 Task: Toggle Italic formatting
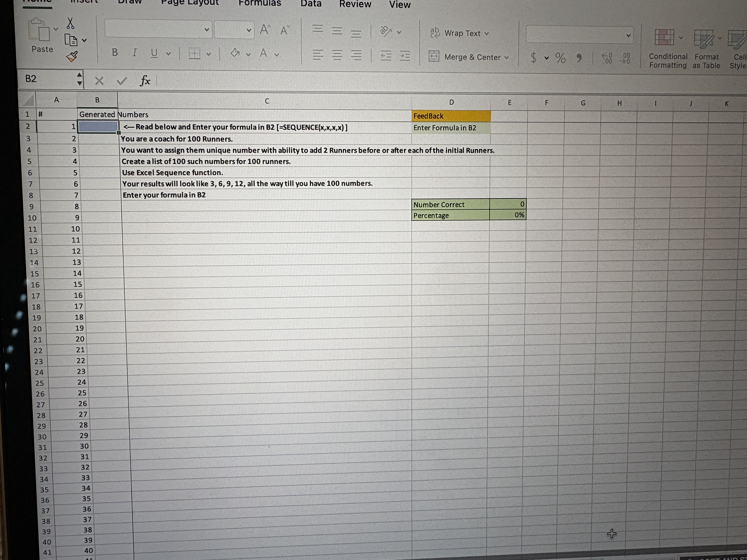(135, 52)
